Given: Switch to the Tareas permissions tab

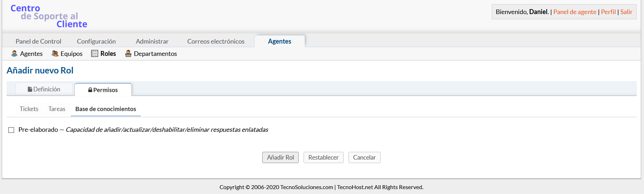Looking at the screenshot, I should pos(57,109).
